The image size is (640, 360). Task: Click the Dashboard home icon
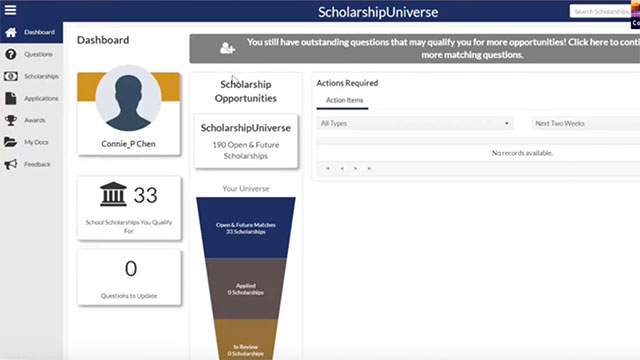[x=11, y=32]
